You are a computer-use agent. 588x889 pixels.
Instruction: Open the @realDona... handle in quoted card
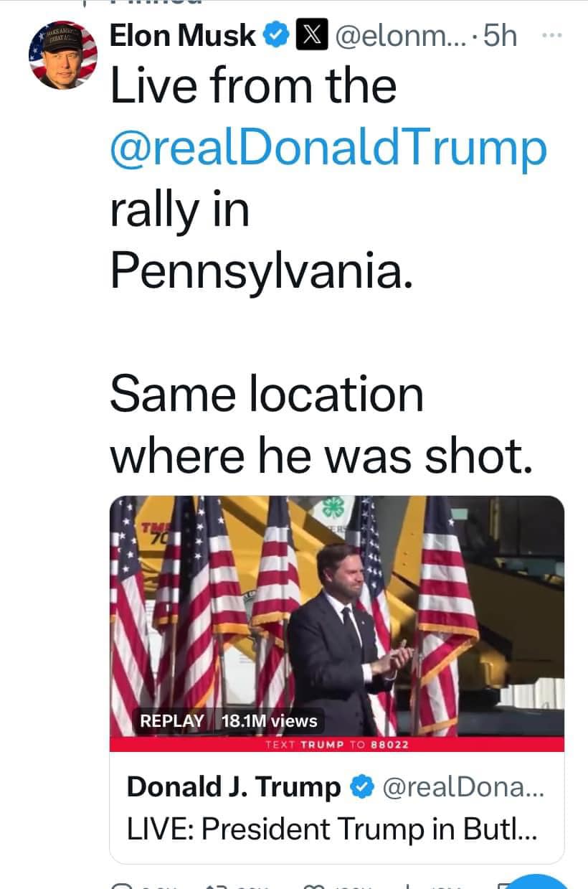pos(465,788)
